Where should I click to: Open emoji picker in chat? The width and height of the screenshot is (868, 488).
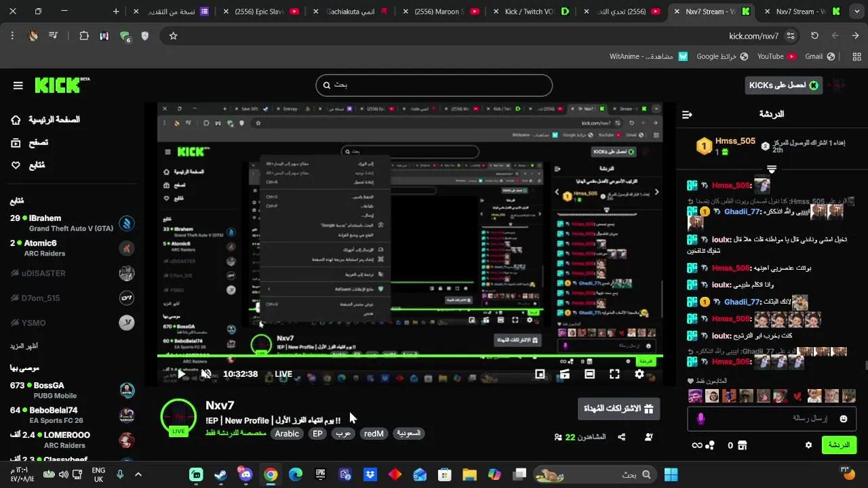pyautogui.click(x=844, y=419)
